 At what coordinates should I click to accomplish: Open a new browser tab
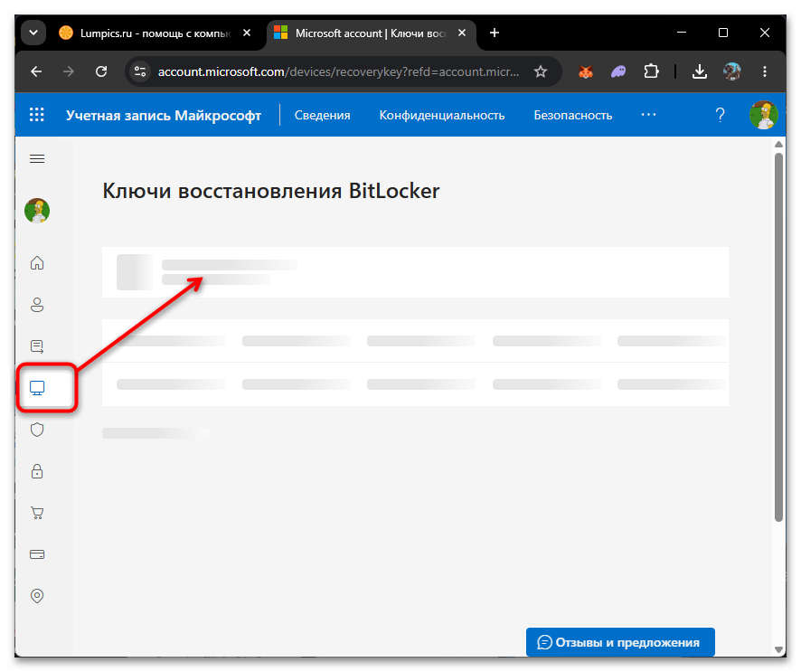(494, 33)
